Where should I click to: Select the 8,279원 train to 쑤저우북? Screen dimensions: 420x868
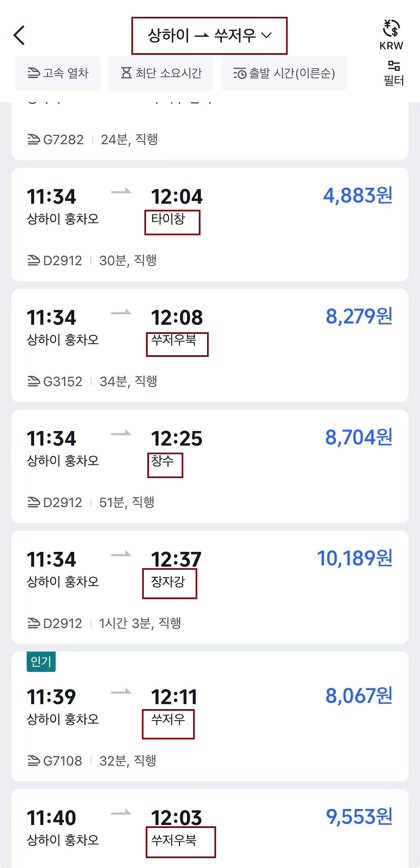[x=210, y=345]
